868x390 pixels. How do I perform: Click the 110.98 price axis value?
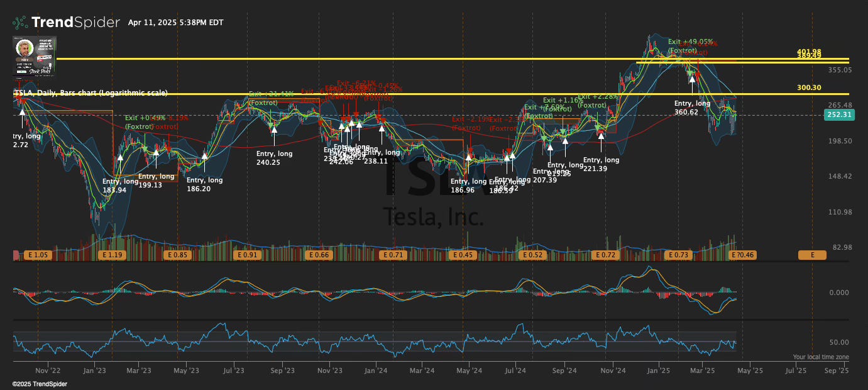click(x=839, y=212)
